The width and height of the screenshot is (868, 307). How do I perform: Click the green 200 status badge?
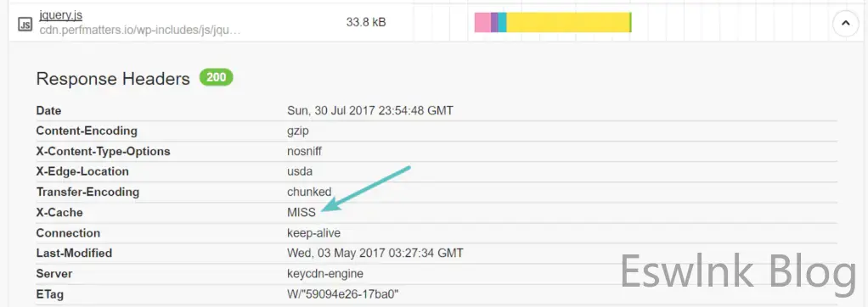coord(217,77)
